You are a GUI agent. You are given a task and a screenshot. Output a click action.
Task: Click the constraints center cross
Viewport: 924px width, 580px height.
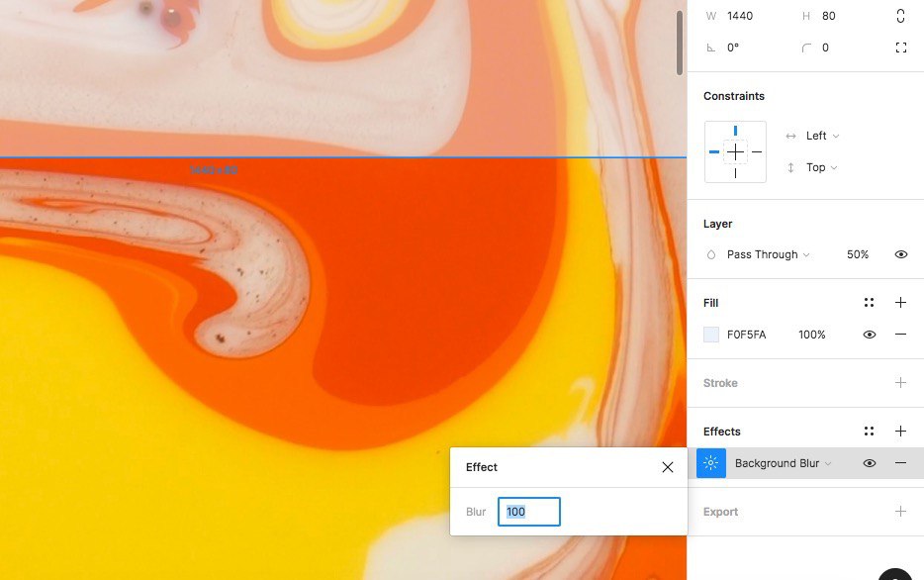[x=735, y=152]
